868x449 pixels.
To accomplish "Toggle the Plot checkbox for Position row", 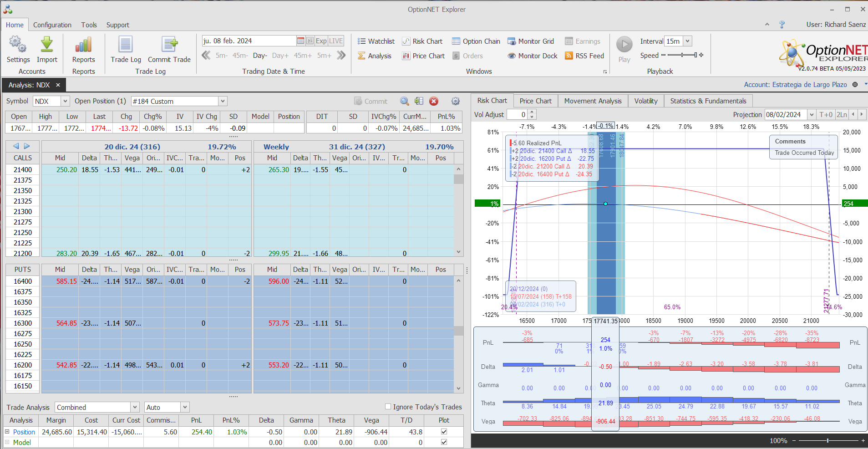I will 444,432.
